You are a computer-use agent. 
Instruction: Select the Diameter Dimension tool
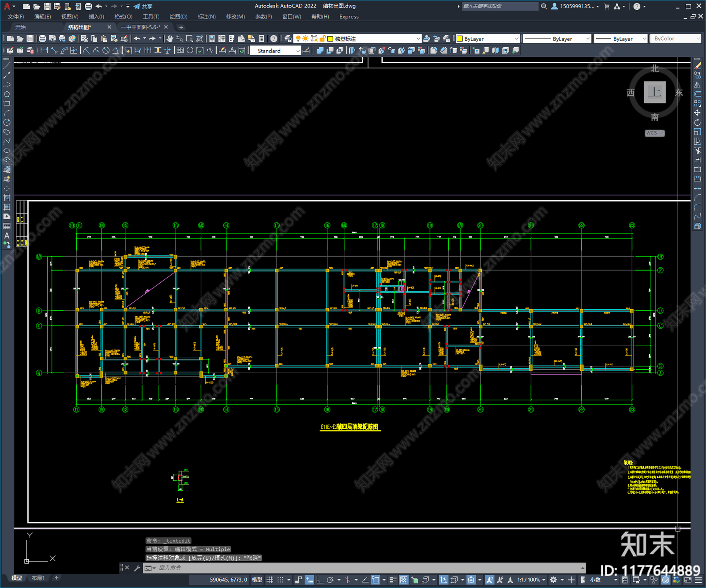[x=106, y=50]
